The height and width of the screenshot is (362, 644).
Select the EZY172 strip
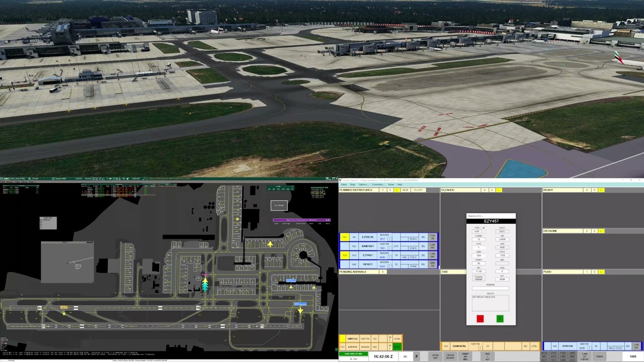tap(370, 347)
